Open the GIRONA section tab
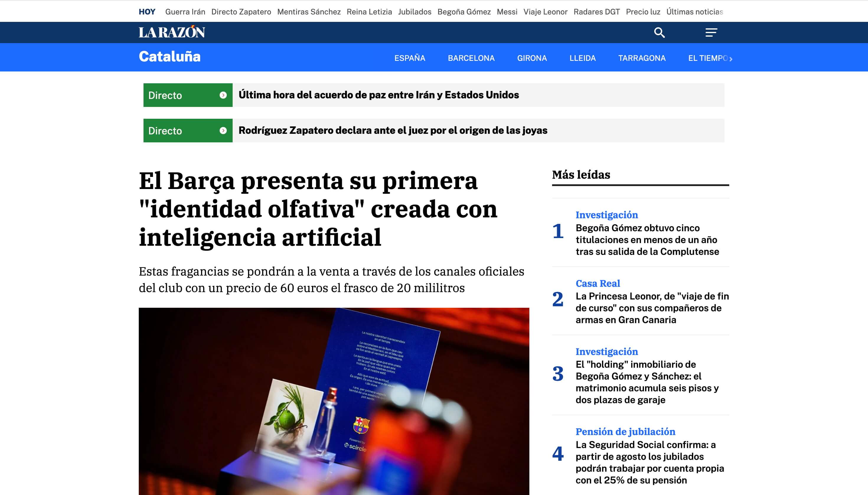Image resolution: width=868 pixels, height=495 pixels. tap(532, 58)
